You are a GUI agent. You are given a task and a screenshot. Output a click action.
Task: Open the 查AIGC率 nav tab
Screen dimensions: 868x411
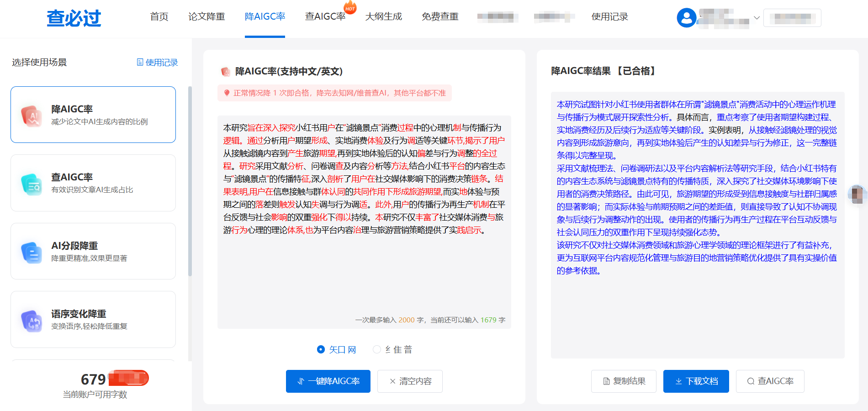(x=325, y=17)
